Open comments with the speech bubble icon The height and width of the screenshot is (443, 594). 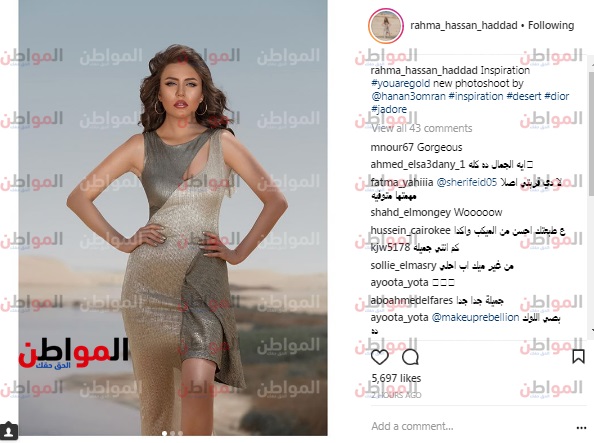pyautogui.click(x=410, y=357)
